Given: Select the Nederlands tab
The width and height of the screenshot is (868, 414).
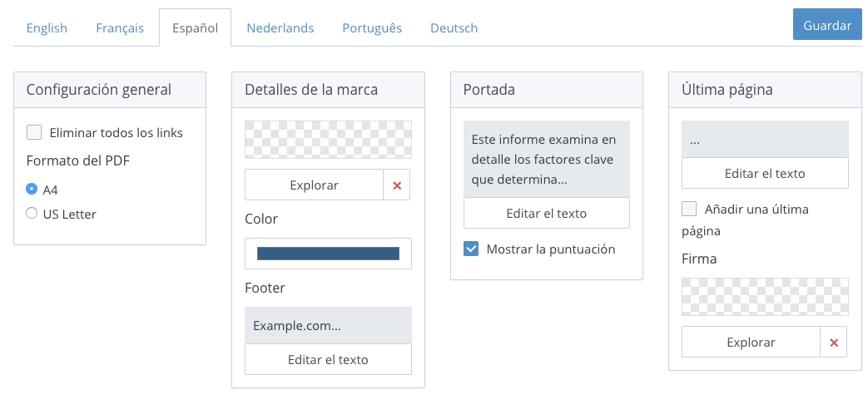Looking at the screenshot, I should 280,28.
